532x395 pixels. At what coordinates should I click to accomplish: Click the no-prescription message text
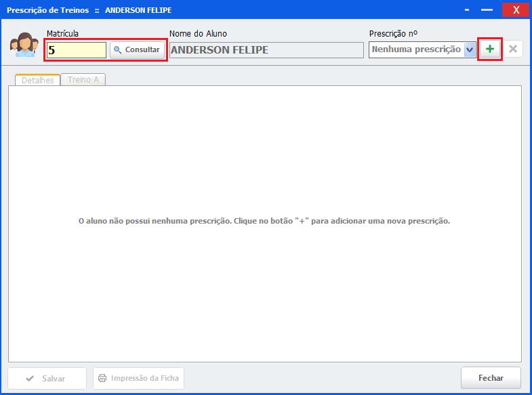tap(264, 221)
